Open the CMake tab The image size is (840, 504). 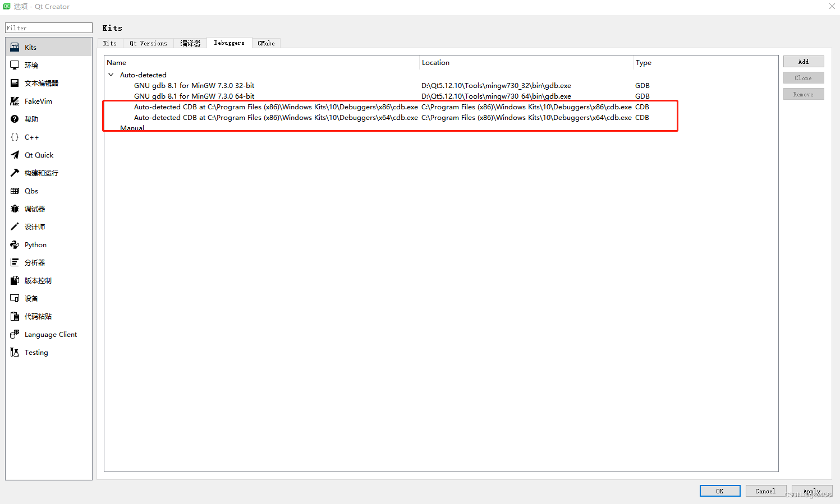click(266, 43)
